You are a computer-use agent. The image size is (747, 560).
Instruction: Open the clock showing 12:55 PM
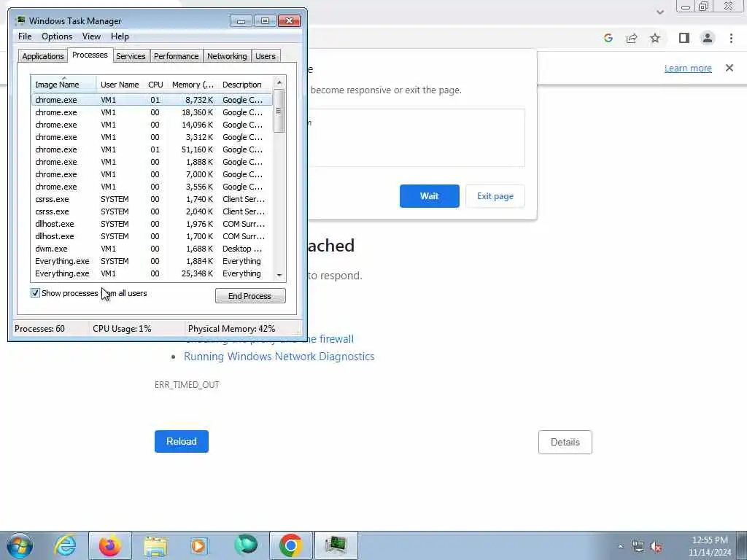coord(710,545)
